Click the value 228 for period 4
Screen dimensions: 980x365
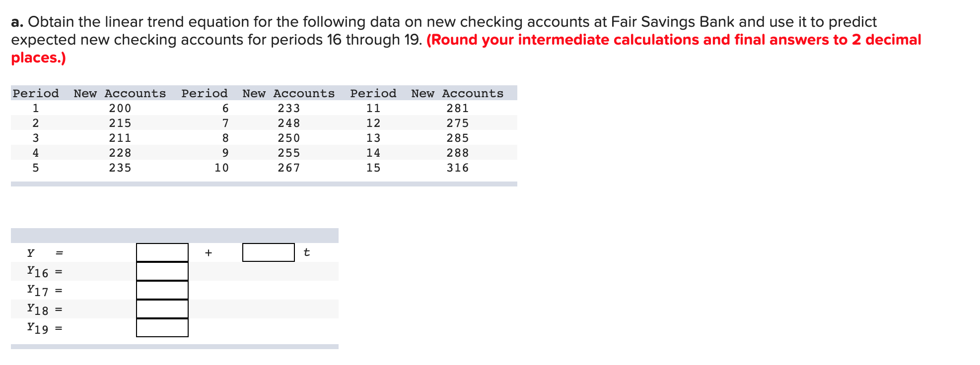coord(120,153)
